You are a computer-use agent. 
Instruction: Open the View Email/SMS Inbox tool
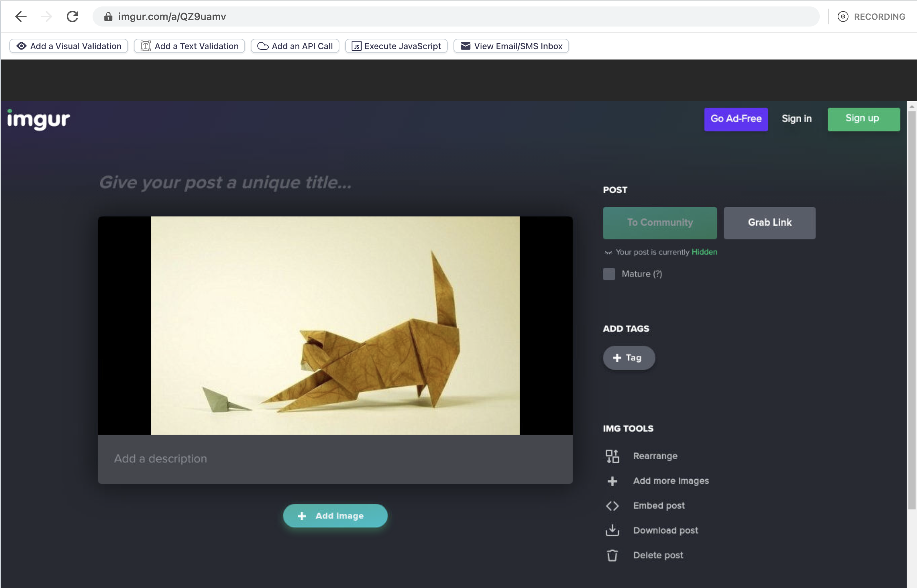pos(511,46)
